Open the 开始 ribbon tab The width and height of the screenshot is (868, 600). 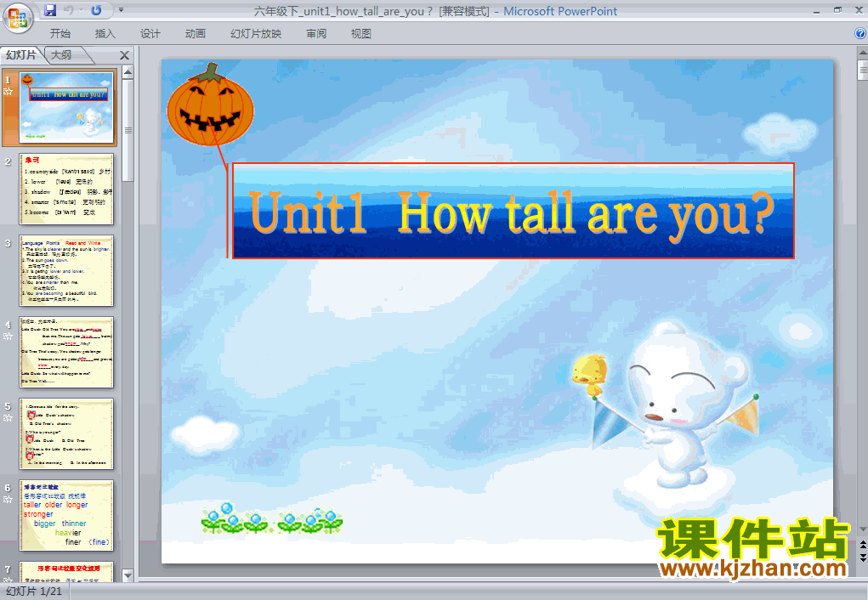pos(60,34)
